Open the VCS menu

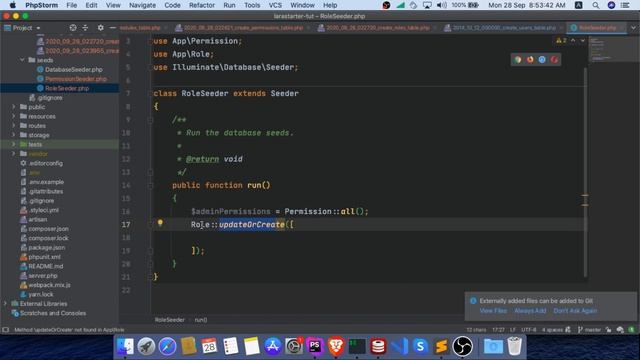pos(275,5)
